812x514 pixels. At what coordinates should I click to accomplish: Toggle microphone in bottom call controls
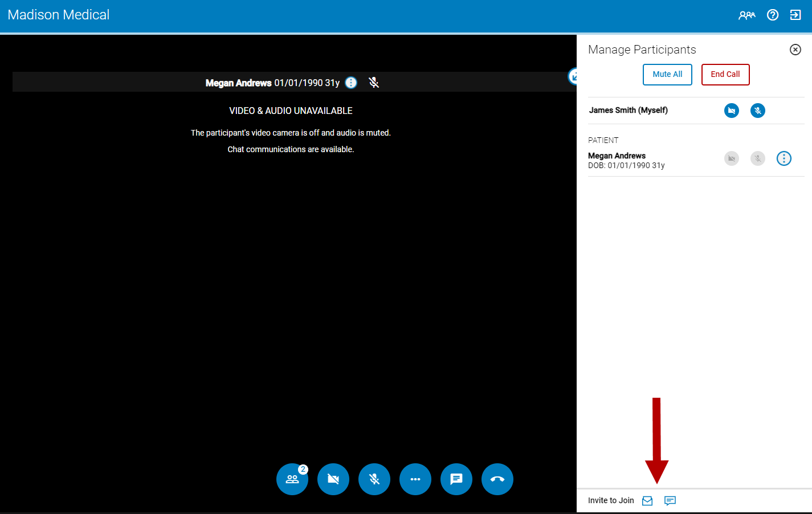(x=374, y=479)
